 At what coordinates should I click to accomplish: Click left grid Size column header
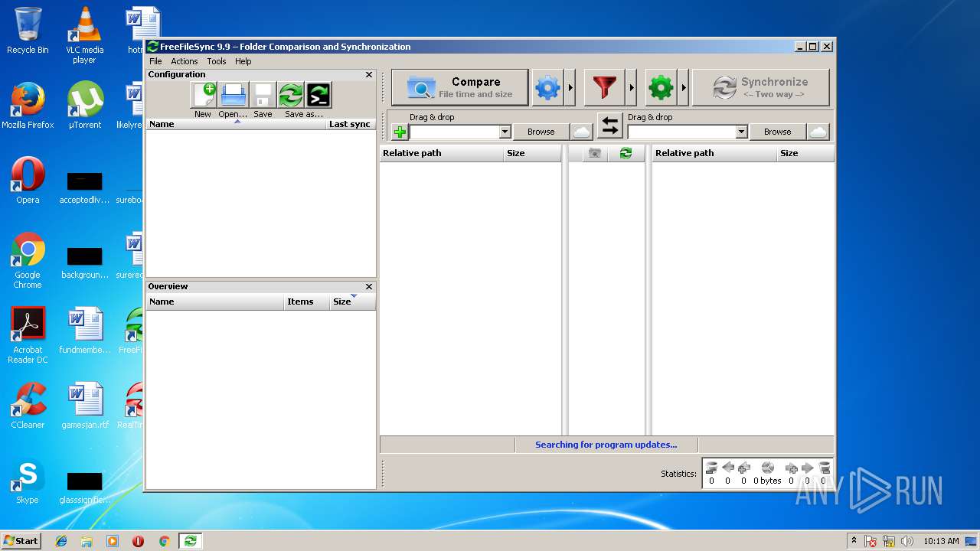coord(533,153)
